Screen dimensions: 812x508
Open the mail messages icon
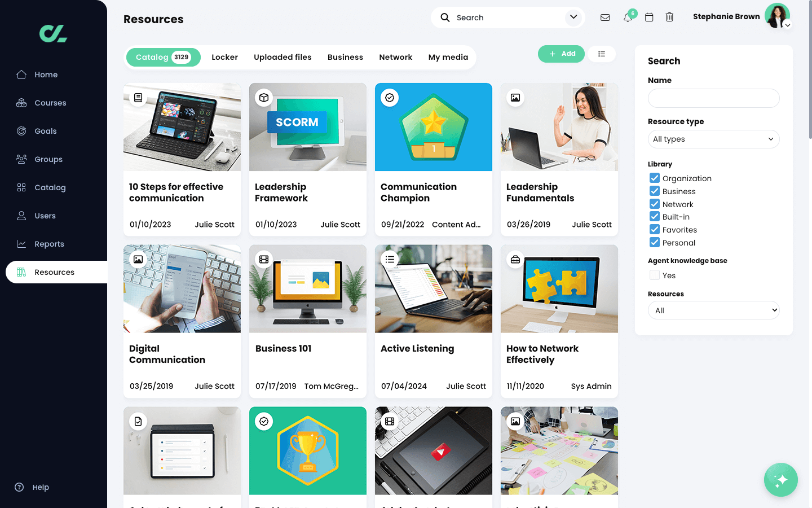pyautogui.click(x=605, y=17)
